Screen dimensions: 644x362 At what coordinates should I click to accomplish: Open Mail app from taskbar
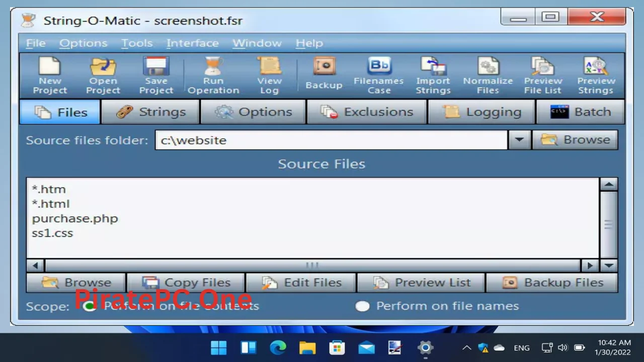tap(366, 347)
